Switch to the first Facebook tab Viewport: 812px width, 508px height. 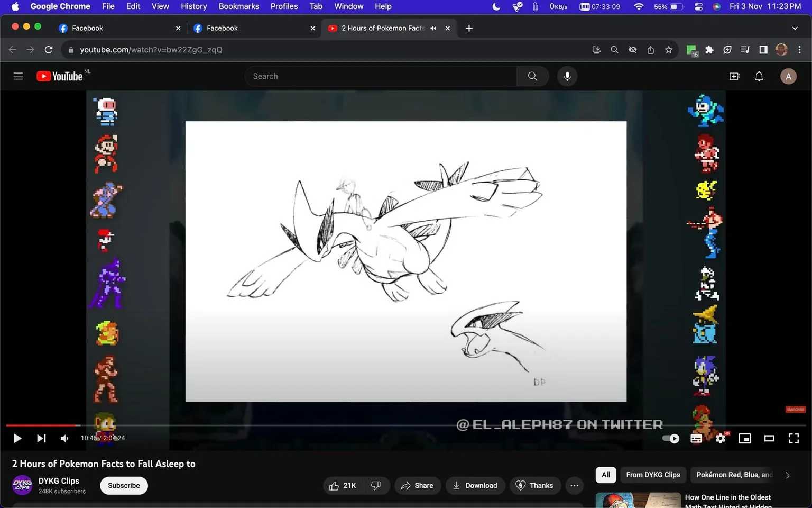click(119, 28)
